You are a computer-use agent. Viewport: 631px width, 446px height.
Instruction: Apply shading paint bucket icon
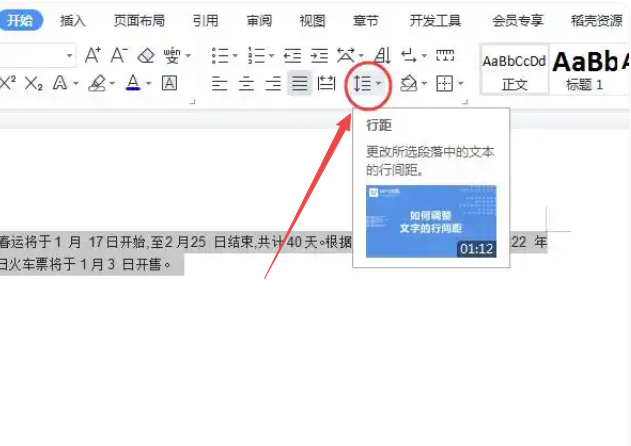[409, 83]
